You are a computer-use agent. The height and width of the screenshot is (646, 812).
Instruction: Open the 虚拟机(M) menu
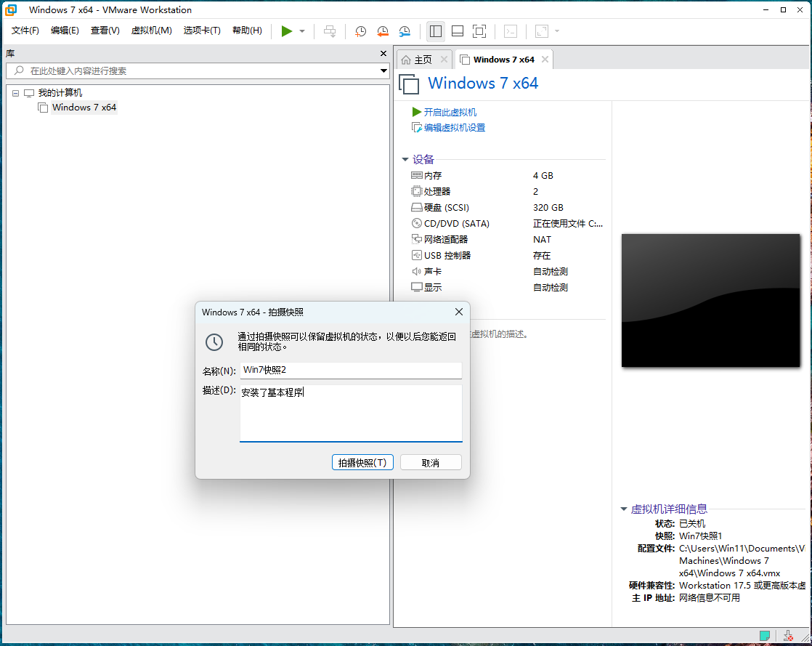[x=151, y=31]
